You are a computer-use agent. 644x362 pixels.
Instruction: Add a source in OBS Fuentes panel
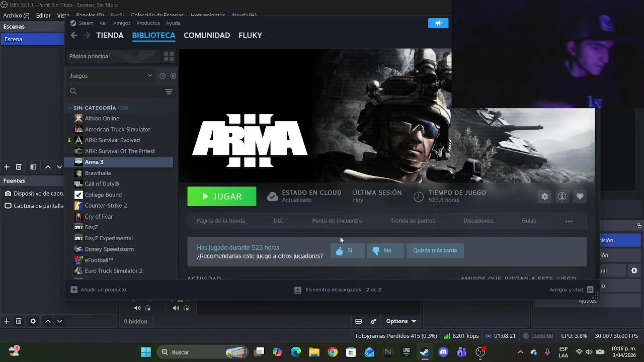[x=7, y=321]
